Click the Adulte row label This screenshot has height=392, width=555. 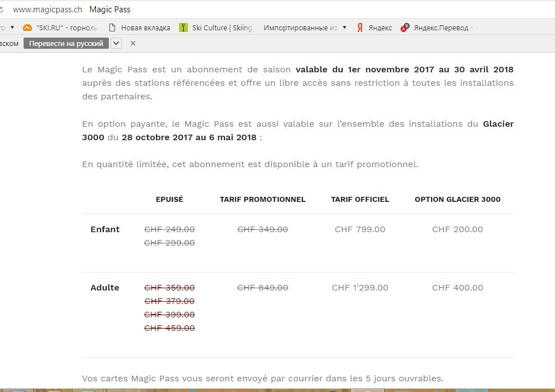click(105, 288)
